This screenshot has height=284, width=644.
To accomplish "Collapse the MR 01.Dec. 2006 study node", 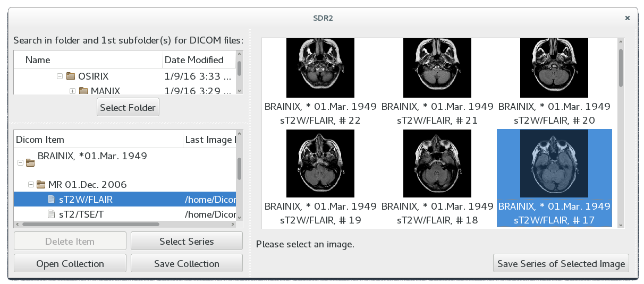I will pyautogui.click(x=31, y=185).
